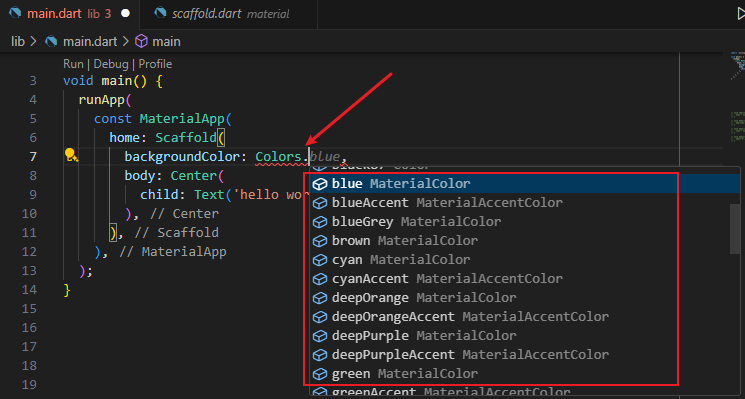Click the cube icon beside blueAccent
745x399 pixels.
(x=320, y=203)
